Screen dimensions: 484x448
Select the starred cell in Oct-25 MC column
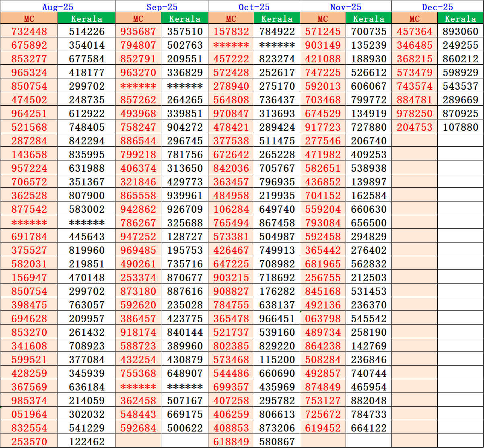click(x=231, y=45)
